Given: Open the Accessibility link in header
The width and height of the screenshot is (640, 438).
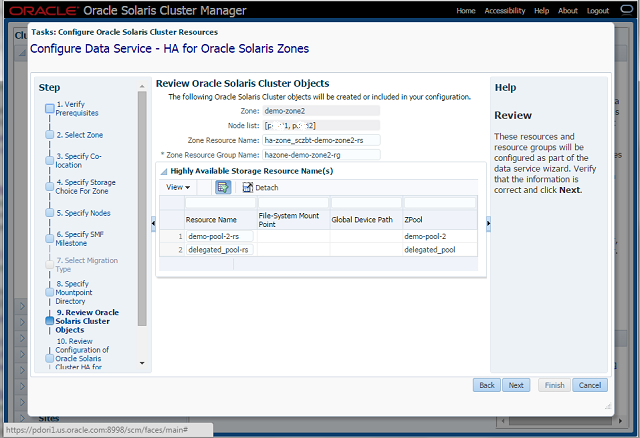Looking at the screenshot, I should [505, 11].
